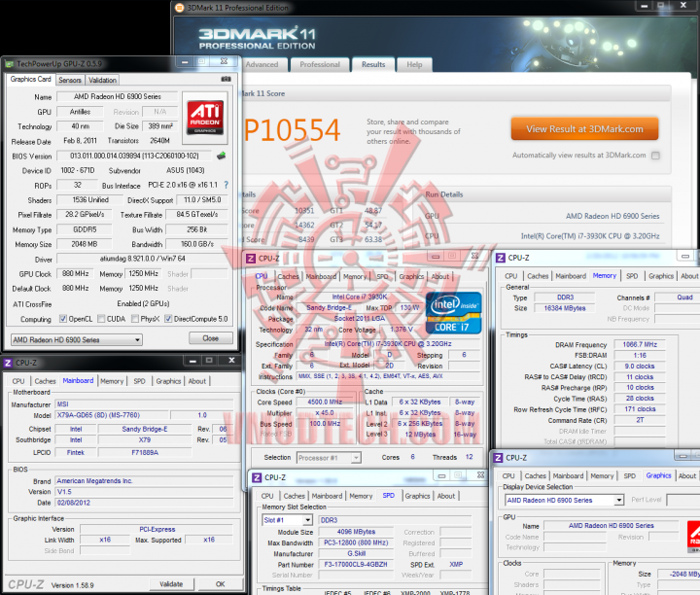Image resolution: width=700 pixels, height=595 pixels.
Task: Click the Core Voltage 1.376 V value
Action: [x=402, y=329]
